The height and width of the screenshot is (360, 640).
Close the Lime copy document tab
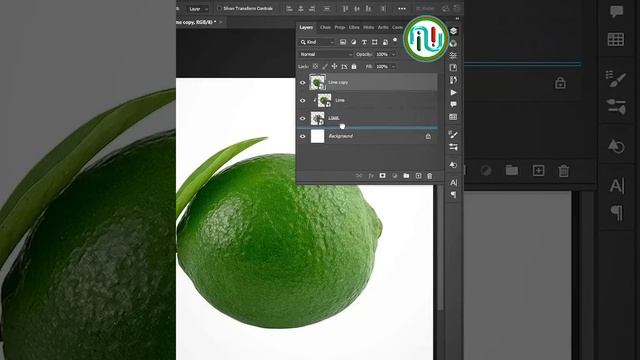click(221, 22)
